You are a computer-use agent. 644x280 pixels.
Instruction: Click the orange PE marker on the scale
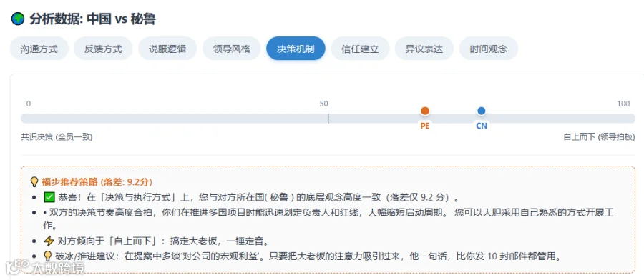pos(425,111)
